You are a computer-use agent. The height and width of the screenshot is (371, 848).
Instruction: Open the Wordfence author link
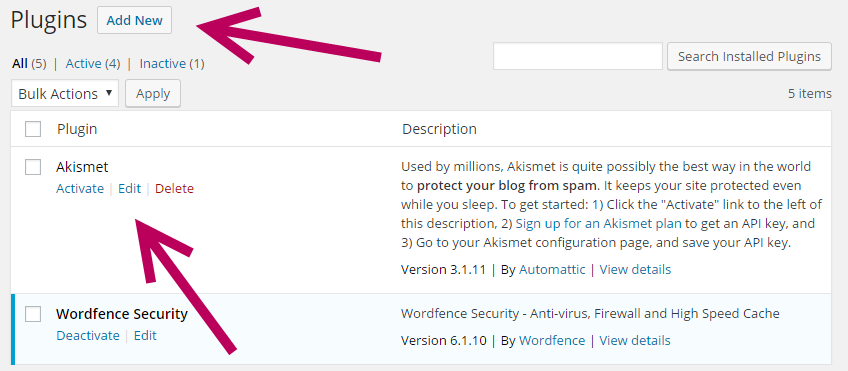(x=552, y=341)
